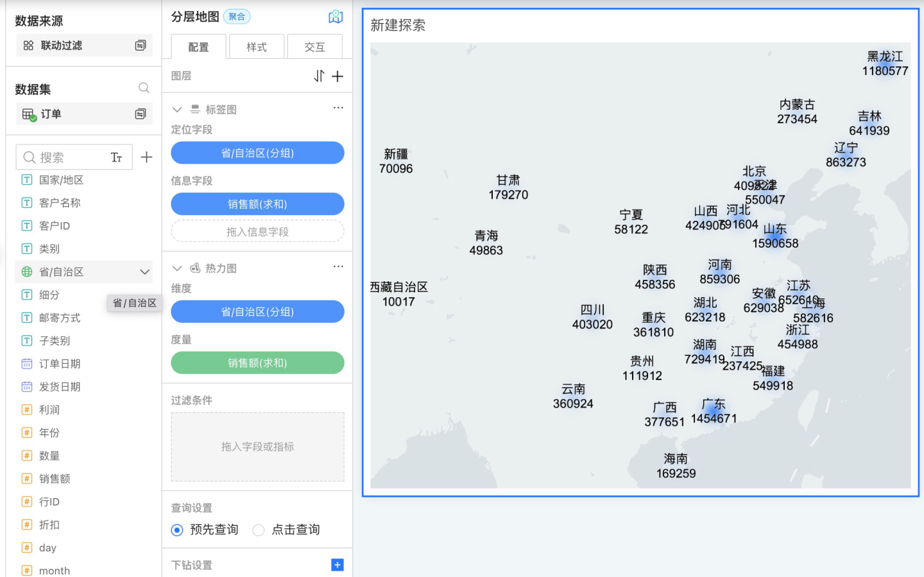The width and height of the screenshot is (924, 577).
Task: Collapse the 标签图 layer section
Action: coord(177,110)
